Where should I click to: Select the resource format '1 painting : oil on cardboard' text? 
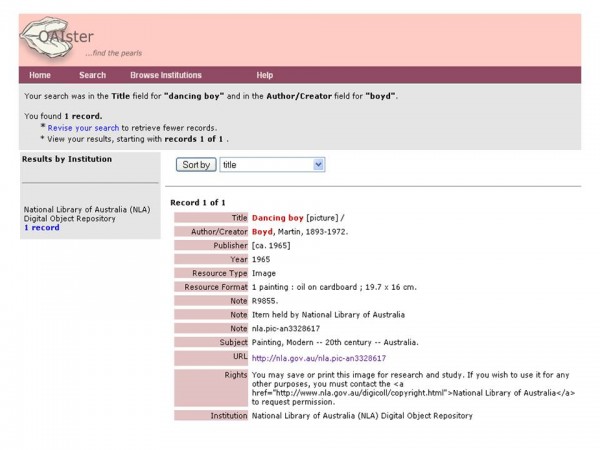pos(304,287)
